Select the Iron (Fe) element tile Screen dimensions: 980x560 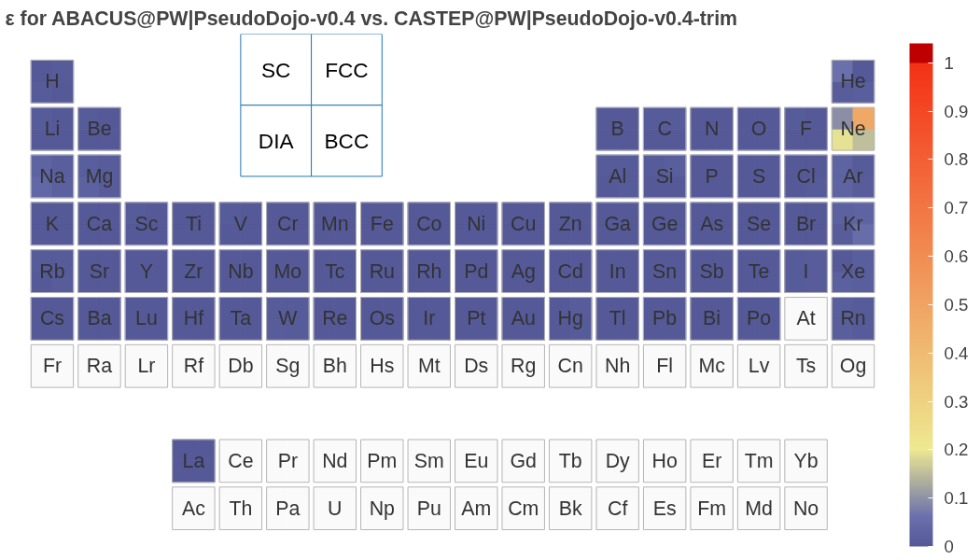tap(382, 224)
